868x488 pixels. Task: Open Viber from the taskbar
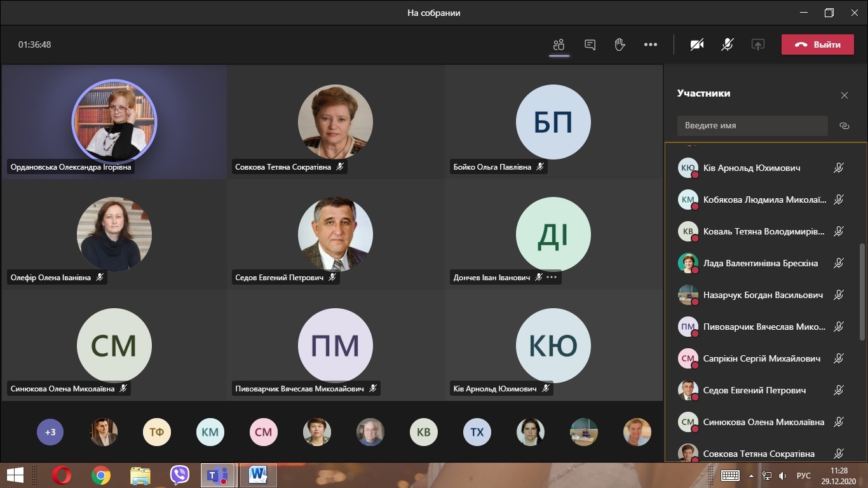(x=180, y=475)
